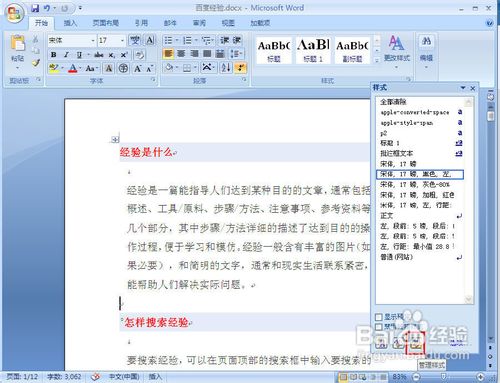
Task: Click the Cut scissors icon
Action: tap(36, 39)
